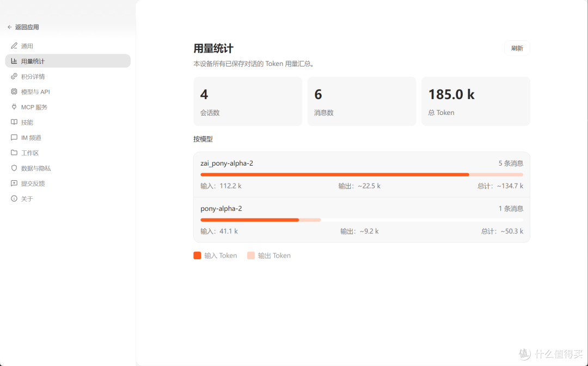Open the 技能 section
The image size is (588, 366).
point(68,122)
